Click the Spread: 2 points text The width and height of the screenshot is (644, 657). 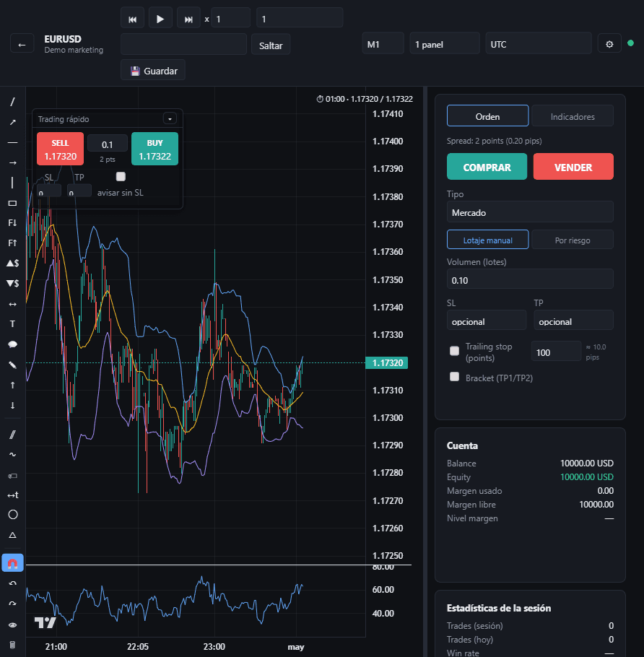(x=494, y=141)
